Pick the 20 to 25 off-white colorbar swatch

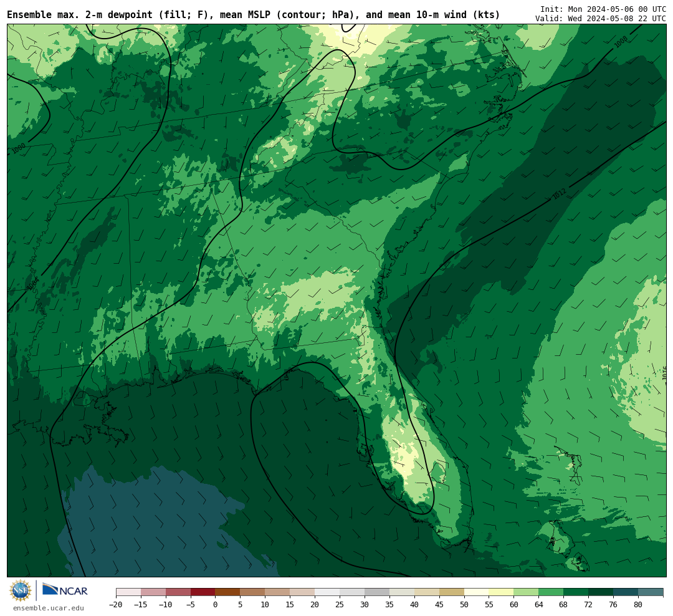328,592
